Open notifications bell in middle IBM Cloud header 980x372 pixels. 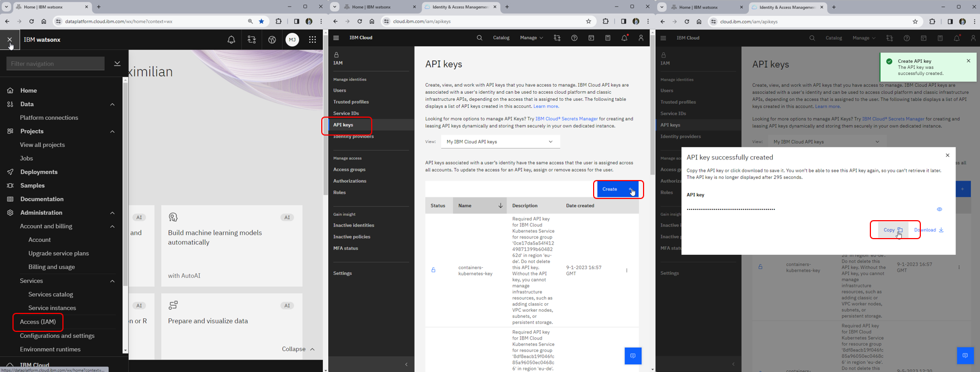pyautogui.click(x=625, y=38)
